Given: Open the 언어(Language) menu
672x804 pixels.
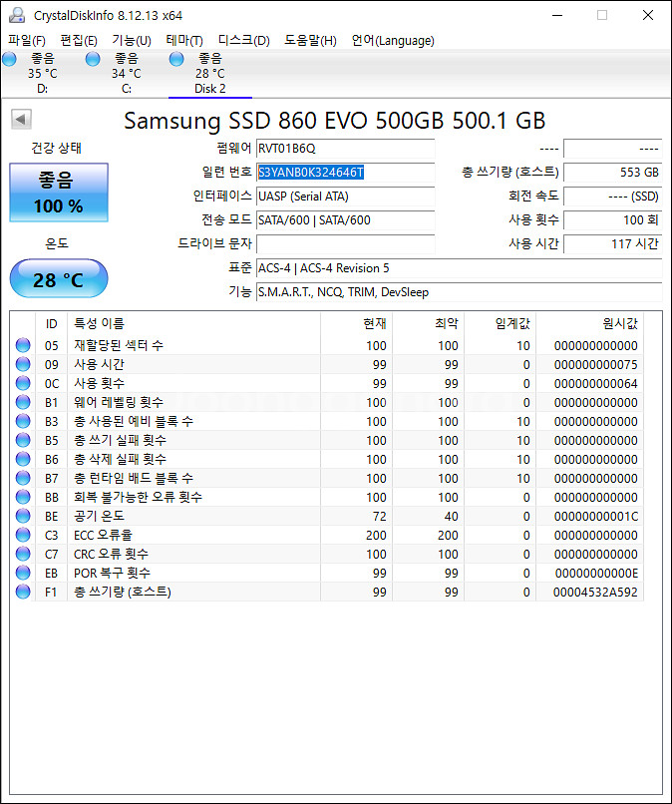Looking at the screenshot, I should tap(393, 41).
